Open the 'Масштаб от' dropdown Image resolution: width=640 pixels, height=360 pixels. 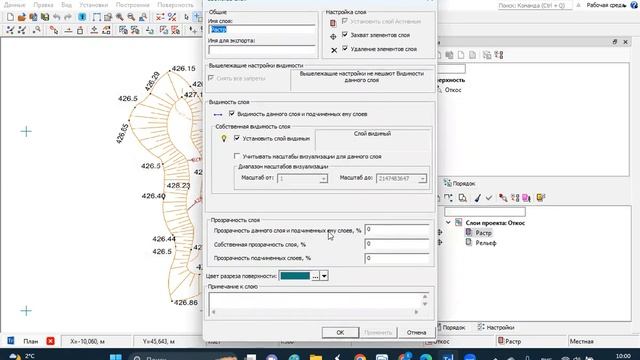coord(323,179)
